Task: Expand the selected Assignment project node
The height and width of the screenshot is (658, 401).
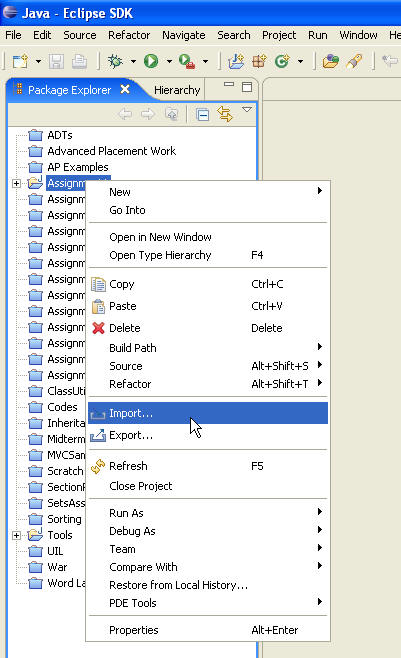Action: pos(16,183)
